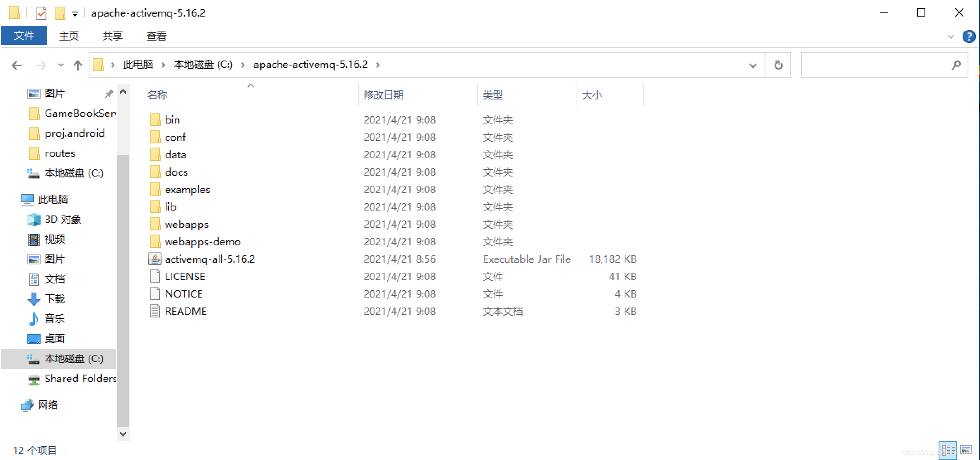Screen dimensions: 980x460
Task: Click 18,182 KB size cell
Action: (613, 259)
